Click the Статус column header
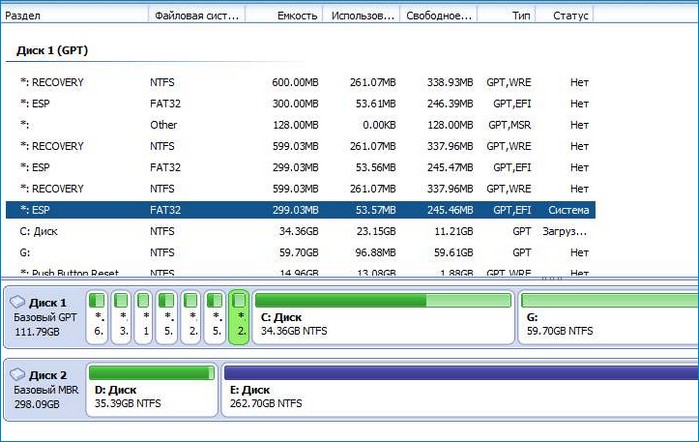Image resolution: width=699 pixels, height=442 pixels. pyautogui.click(x=566, y=16)
